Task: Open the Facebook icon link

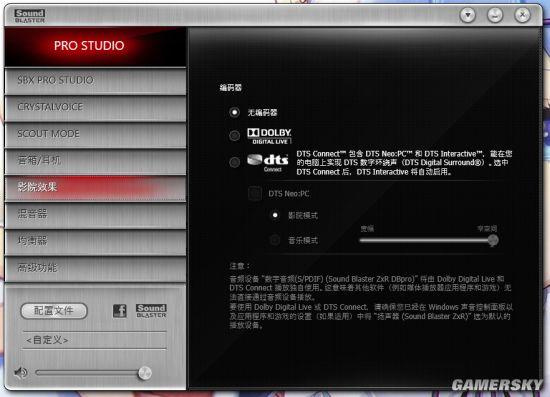Action: tap(120, 311)
